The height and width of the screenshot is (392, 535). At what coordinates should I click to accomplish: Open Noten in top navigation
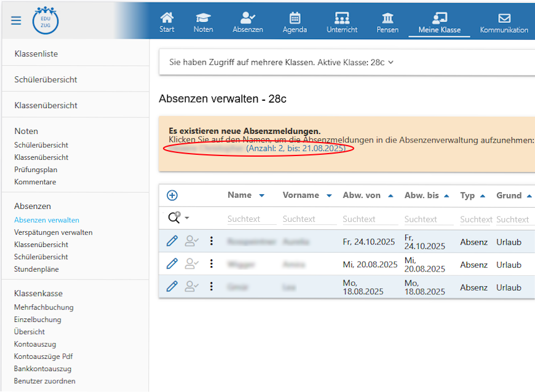point(204,22)
